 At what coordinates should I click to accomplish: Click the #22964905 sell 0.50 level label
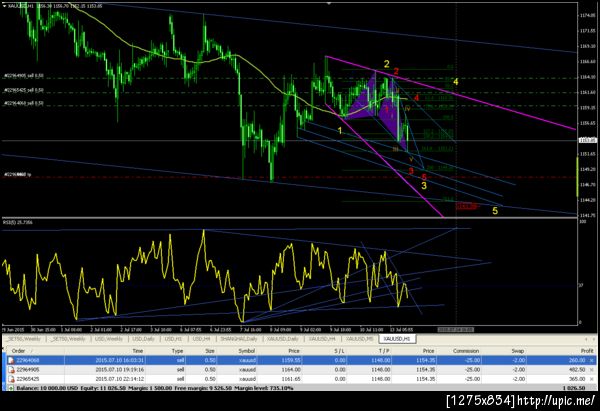[x=24, y=76]
